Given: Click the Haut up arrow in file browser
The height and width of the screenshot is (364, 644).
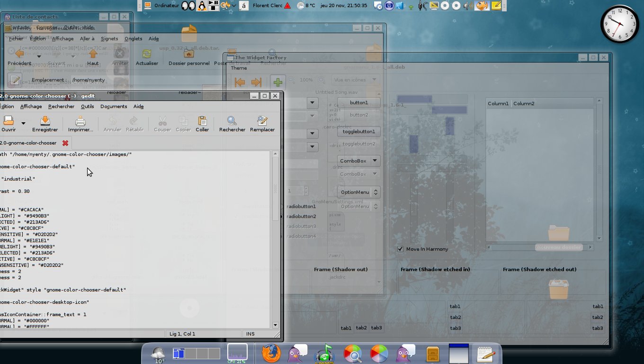Looking at the screenshot, I should 93,54.
